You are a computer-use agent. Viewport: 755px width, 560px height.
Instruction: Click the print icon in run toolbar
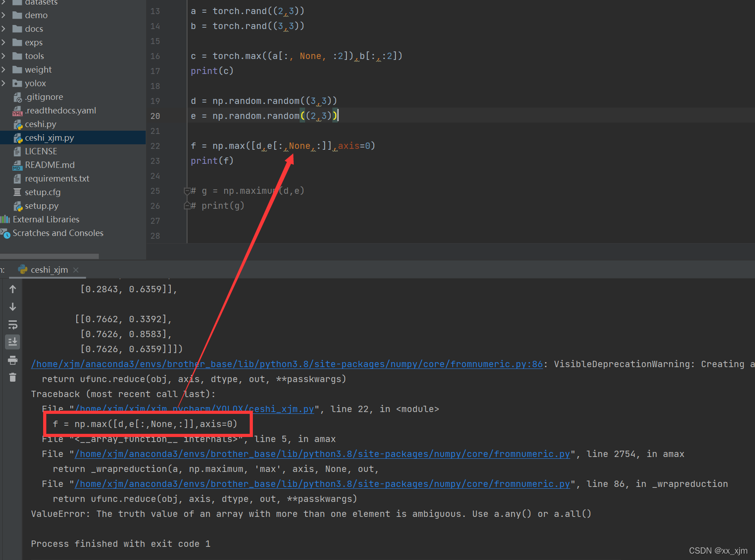13,360
